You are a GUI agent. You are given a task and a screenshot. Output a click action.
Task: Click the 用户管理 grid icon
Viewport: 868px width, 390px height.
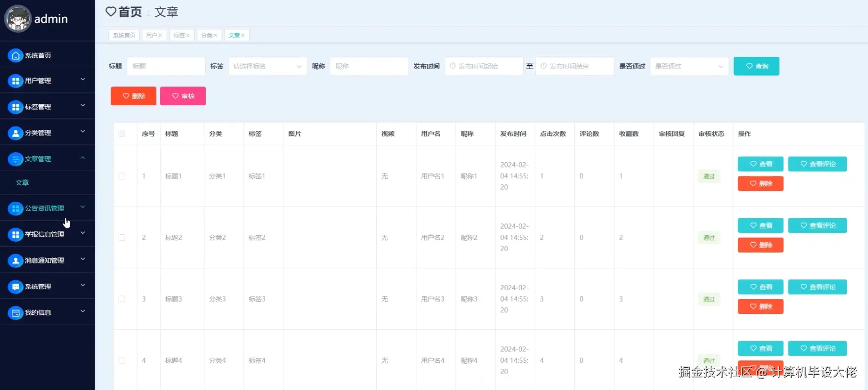16,81
